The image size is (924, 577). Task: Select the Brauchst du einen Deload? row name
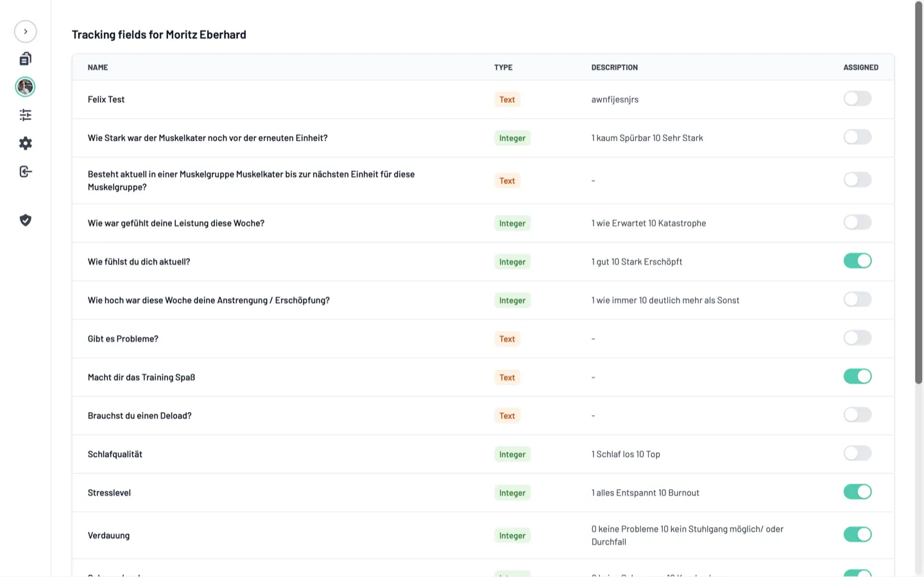click(x=140, y=415)
